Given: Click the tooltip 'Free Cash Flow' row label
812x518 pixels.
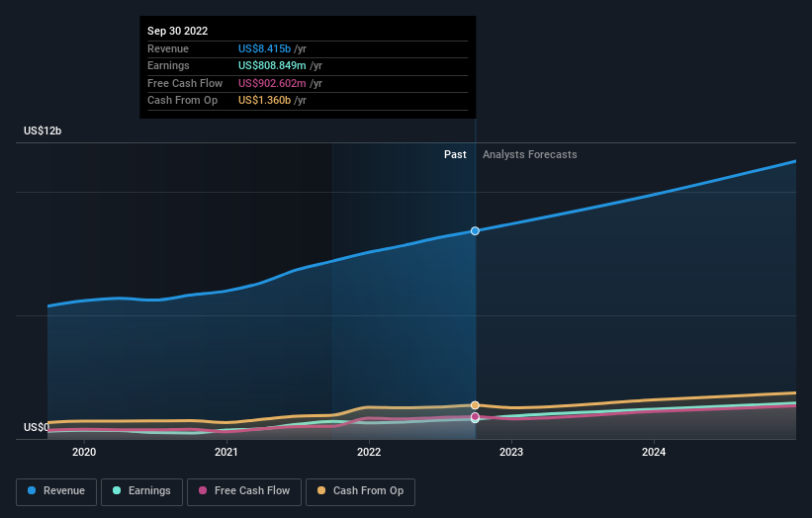Looking at the screenshot, I should coord(185,83).
